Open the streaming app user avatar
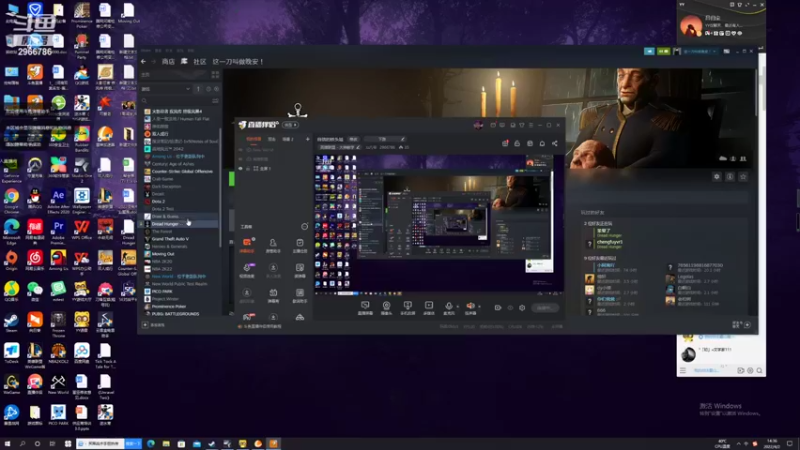 [478, 125]
